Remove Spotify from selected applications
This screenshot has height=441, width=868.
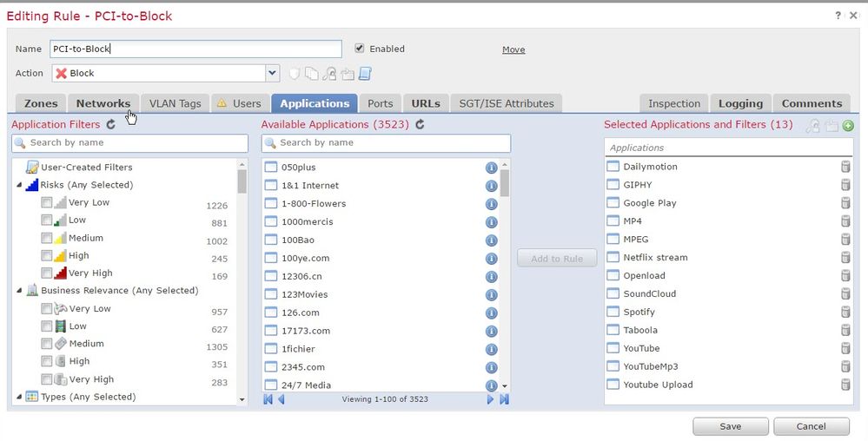845,312
